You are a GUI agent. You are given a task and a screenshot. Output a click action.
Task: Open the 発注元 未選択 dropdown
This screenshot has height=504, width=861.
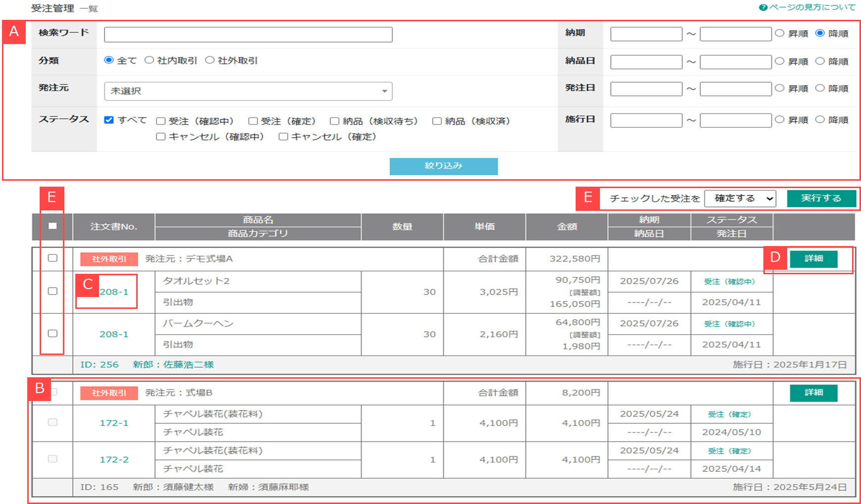[248, 91]
